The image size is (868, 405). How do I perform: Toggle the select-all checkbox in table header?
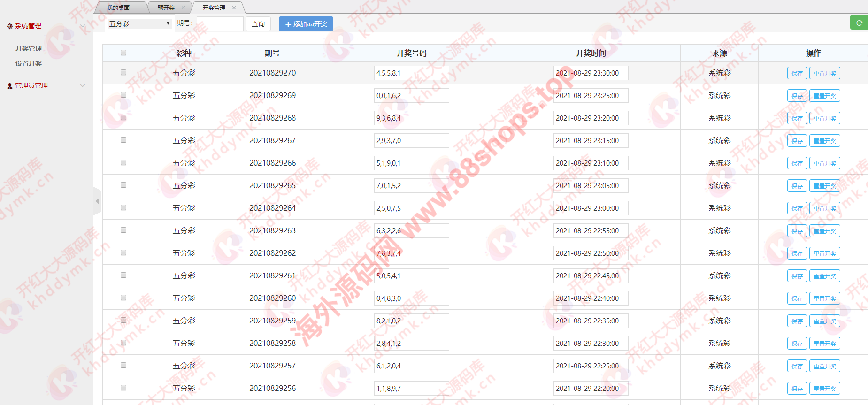[123, 53]
